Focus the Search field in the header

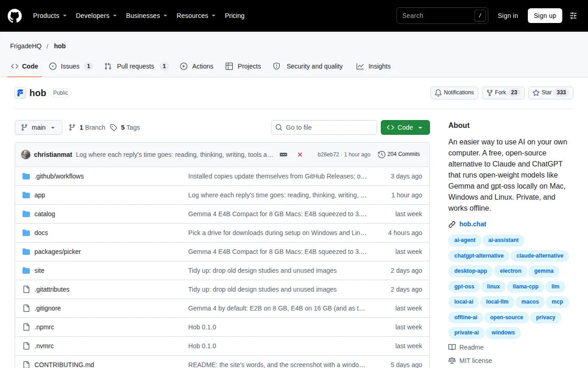(442, 16)
